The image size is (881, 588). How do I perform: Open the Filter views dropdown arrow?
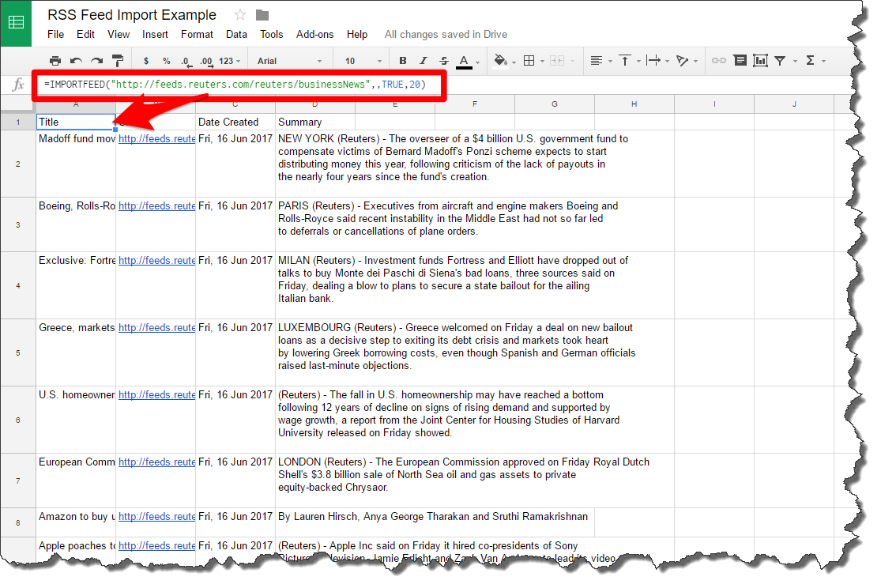tap(795, 62)
